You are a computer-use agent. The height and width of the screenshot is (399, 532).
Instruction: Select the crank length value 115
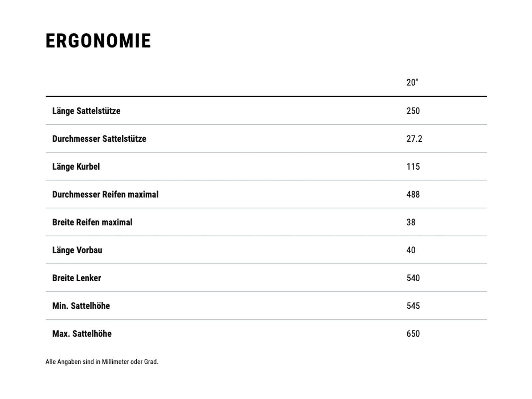(x=413, y=167)
